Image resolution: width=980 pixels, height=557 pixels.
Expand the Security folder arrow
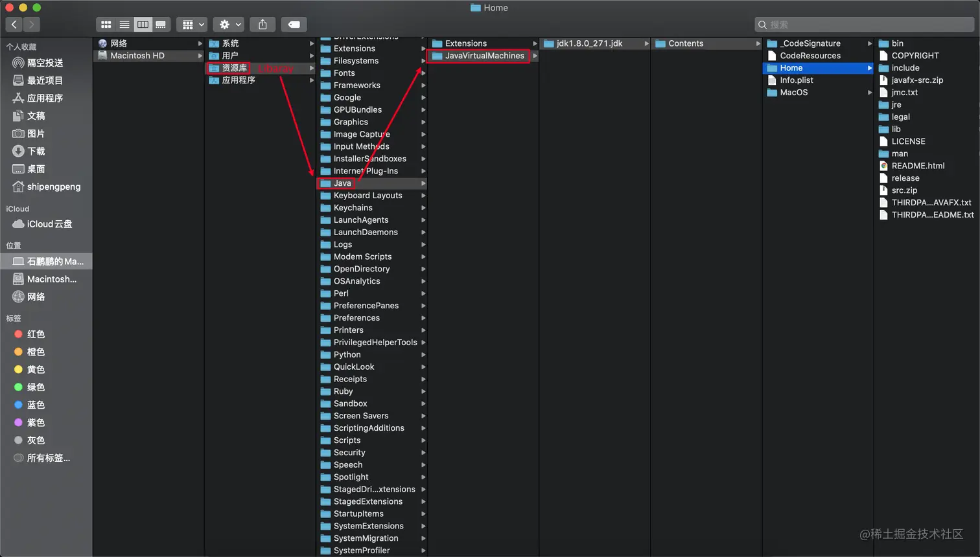pos(423,453)
